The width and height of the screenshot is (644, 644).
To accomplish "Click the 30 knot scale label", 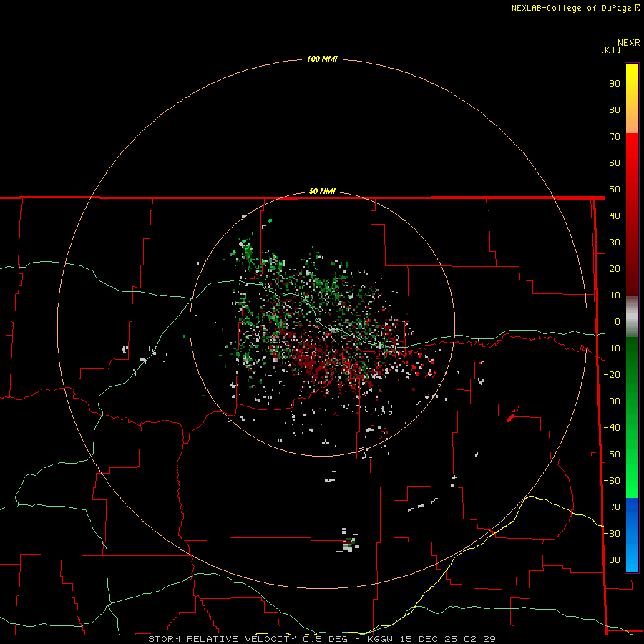I will [x=615, y=243].
